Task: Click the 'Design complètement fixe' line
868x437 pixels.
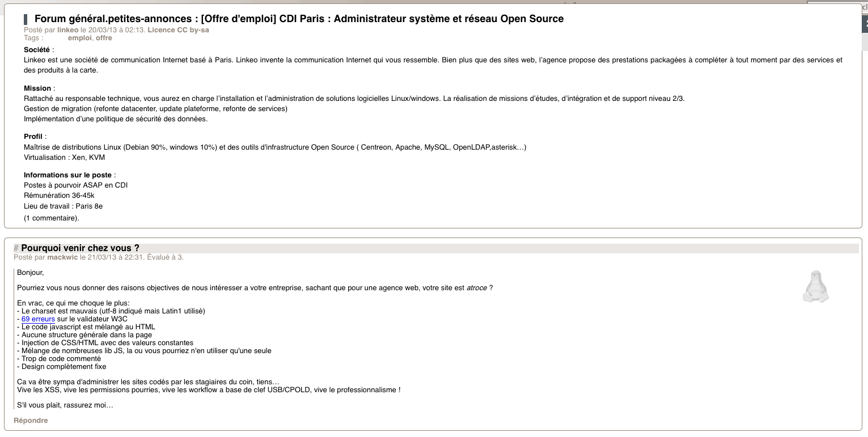Action: coord(62,367)
